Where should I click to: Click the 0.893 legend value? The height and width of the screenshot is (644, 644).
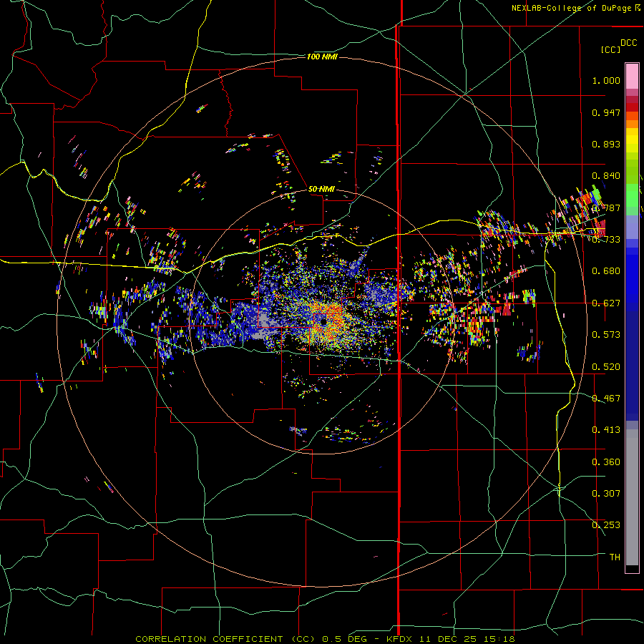[x=606, y=144]
